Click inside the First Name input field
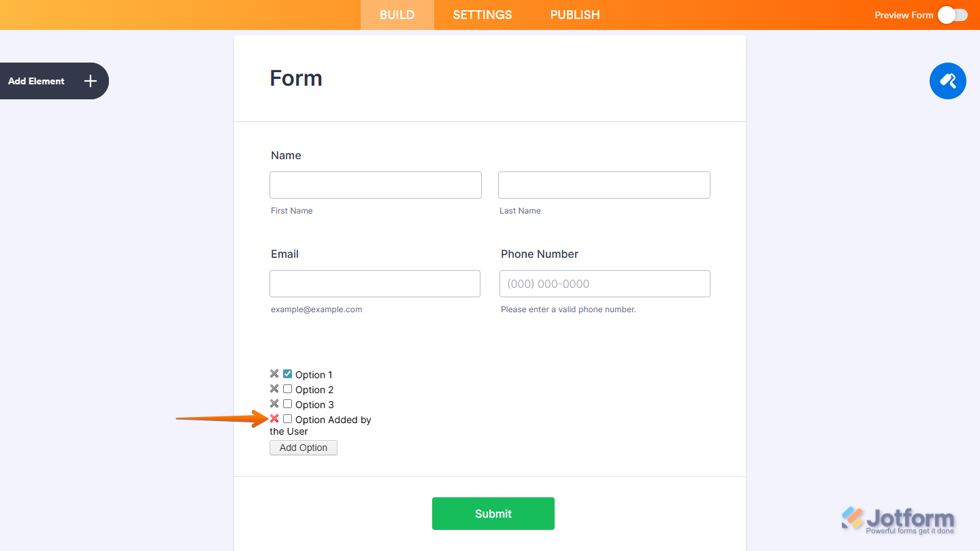 click(375, 184)
